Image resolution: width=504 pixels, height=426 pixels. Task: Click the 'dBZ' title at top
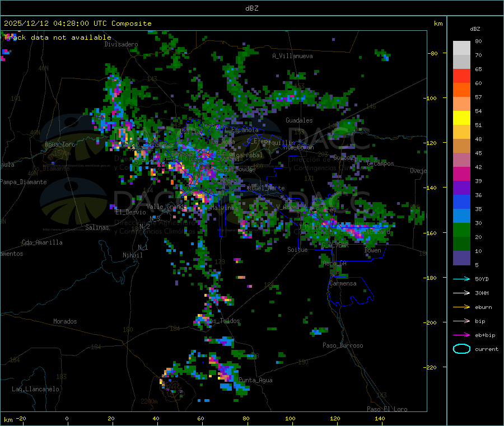point(251,8)
